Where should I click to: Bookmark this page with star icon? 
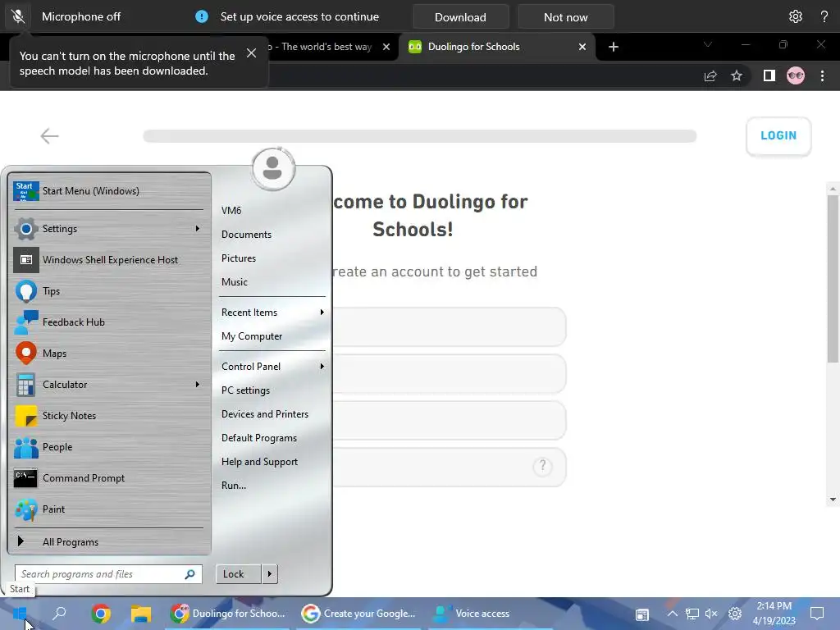[x=737, y=75]
